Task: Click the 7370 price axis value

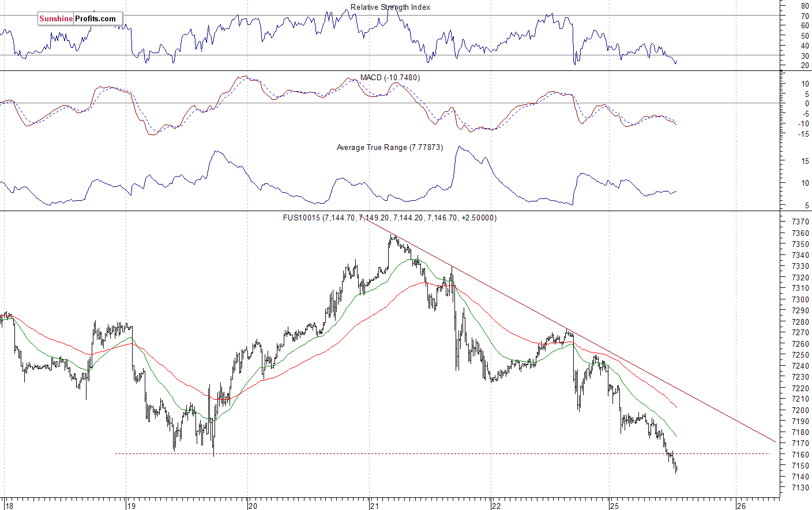Action: (x=800, y=222)
